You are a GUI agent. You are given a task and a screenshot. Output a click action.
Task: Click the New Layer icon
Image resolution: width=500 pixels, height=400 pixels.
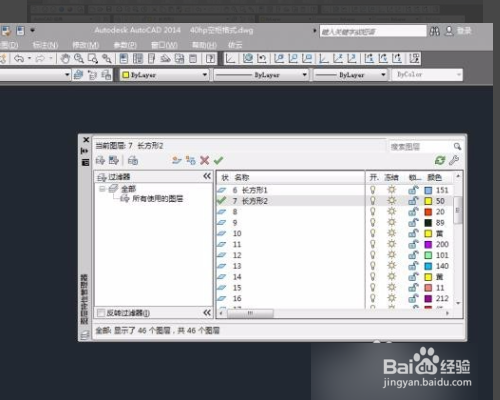[x=176, y=160]
